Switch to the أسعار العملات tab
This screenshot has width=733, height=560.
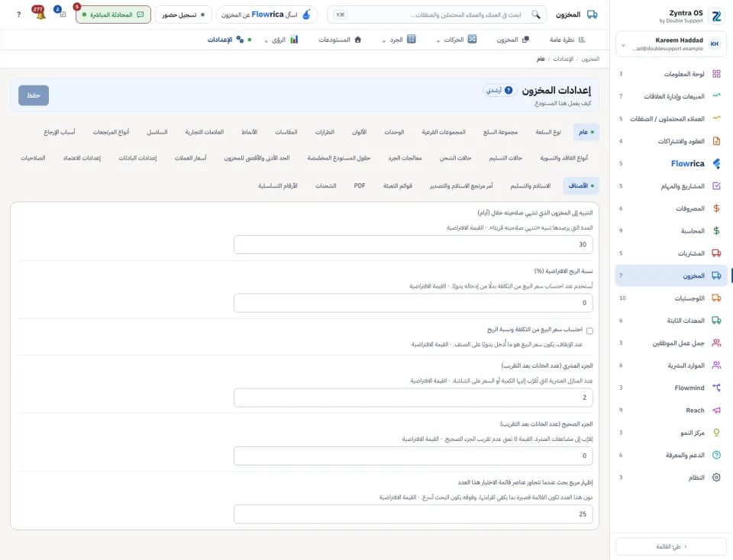(x=190, y=158)
